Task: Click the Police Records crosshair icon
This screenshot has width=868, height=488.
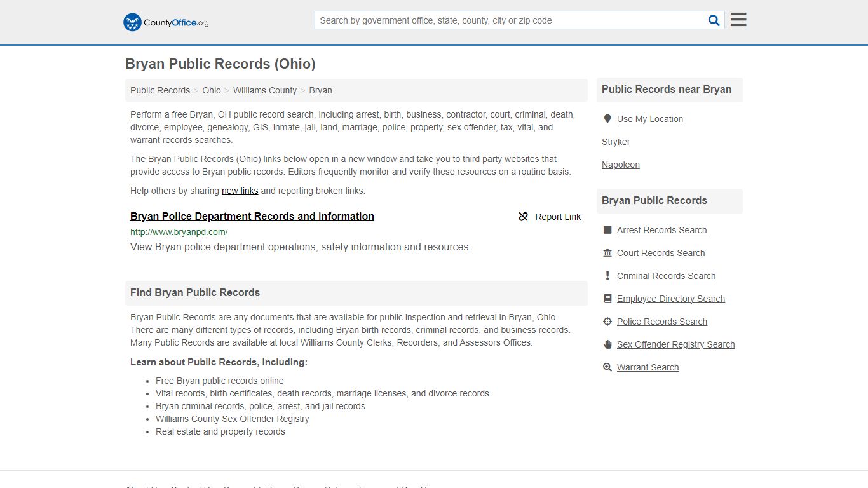Action: (607, 322)
